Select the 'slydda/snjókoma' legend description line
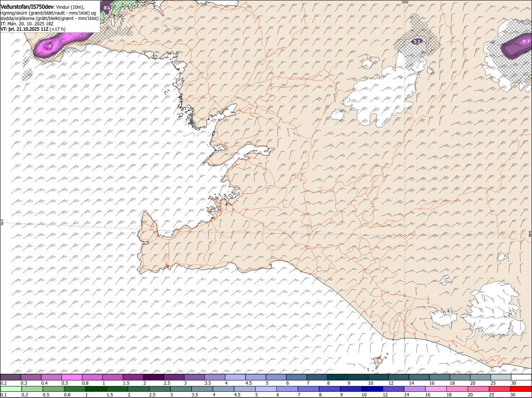 pyautogui.click(x=49, y=18)
